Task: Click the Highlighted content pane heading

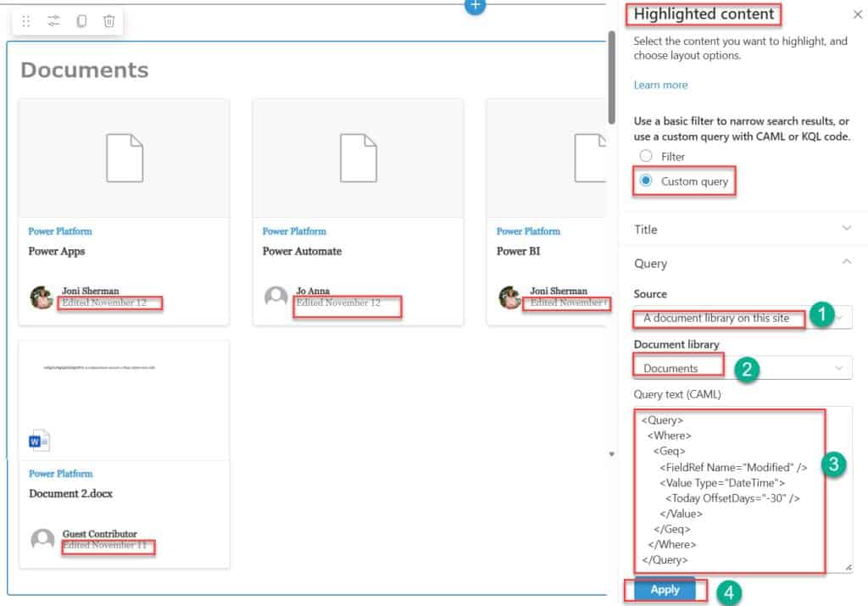Action: 704,14
